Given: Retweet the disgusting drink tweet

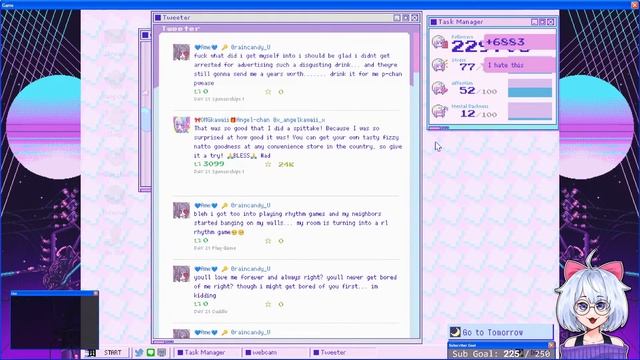Looking at the screenshot, I should (x=198, y=91).
